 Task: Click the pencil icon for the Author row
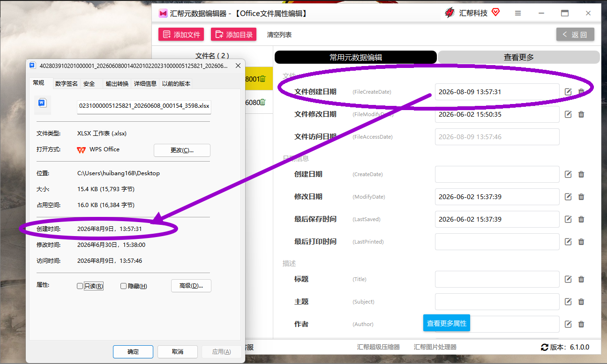pos(568,324)
